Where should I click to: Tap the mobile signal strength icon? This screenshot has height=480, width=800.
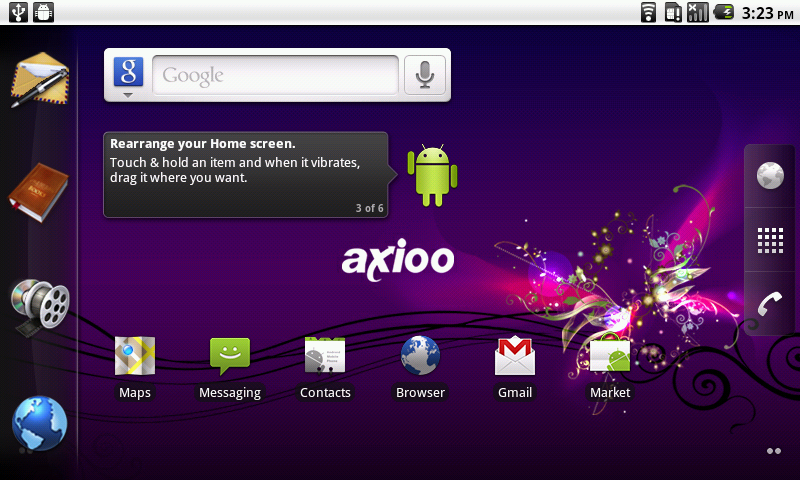point(697,12)
